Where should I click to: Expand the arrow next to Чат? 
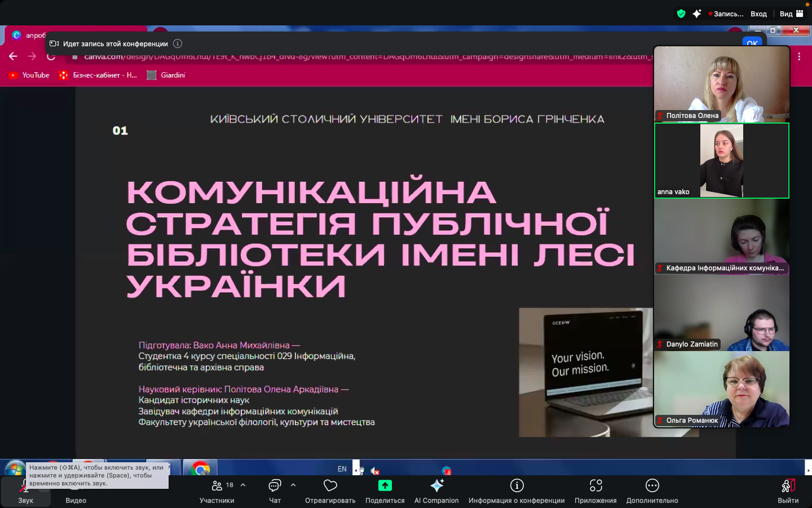[x=293, y=485]
